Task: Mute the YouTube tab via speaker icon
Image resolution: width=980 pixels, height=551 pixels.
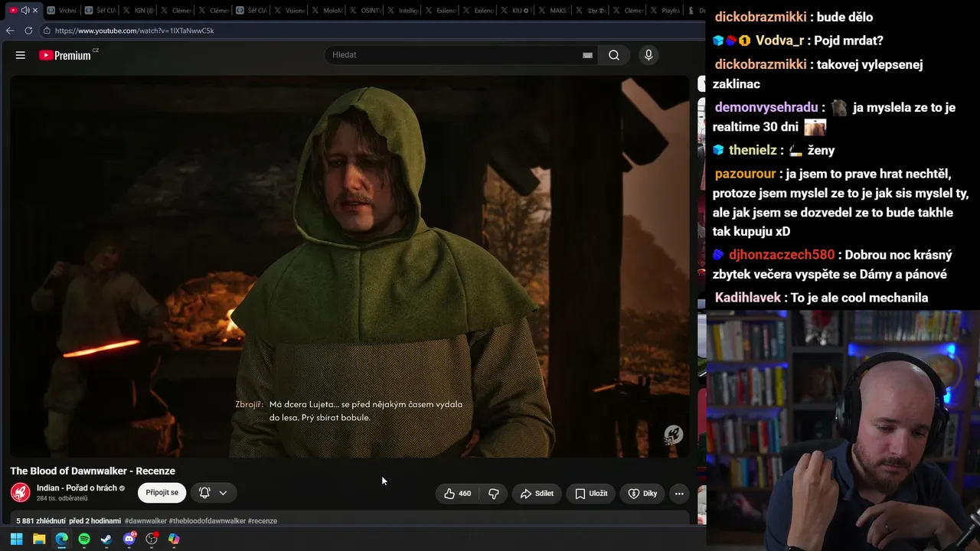Action: pyautogui.click(x=24, y=10)
